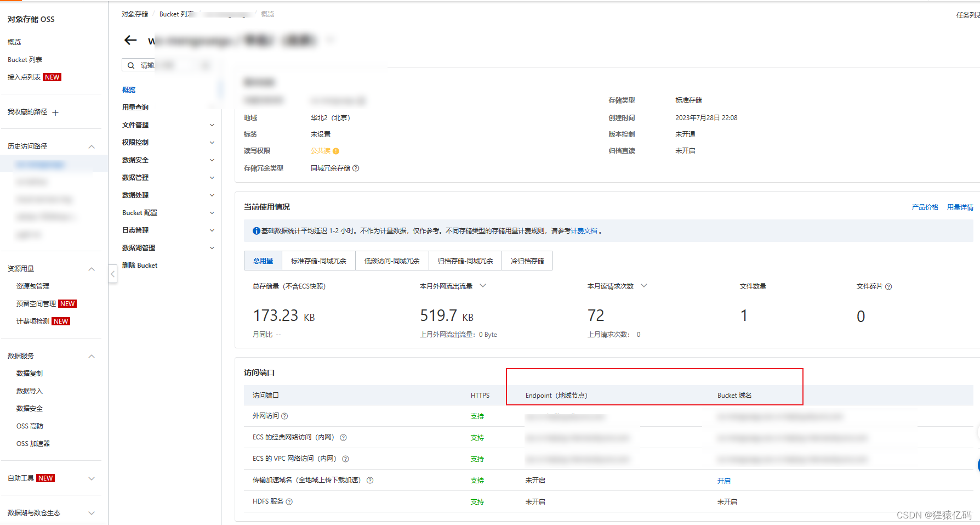Click 开启 link for 传输加速域名

point(724,481)
